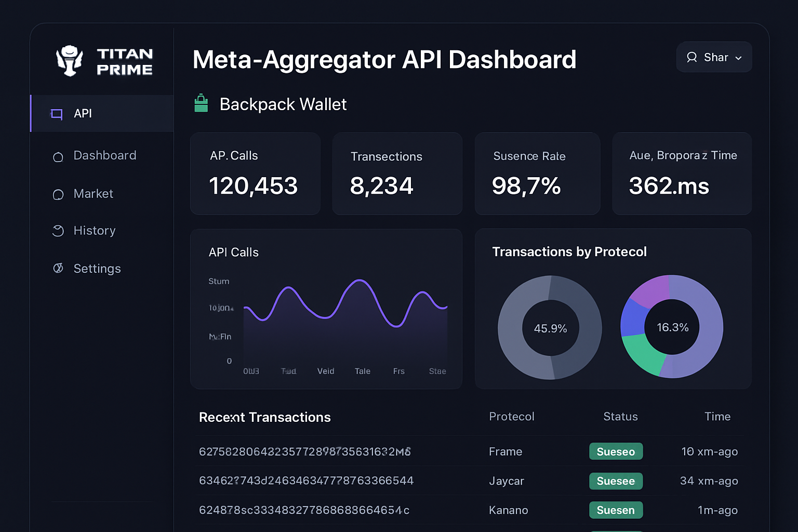Click the API Calls stat card 120,453
798x532 pixels.
[255, 174]
